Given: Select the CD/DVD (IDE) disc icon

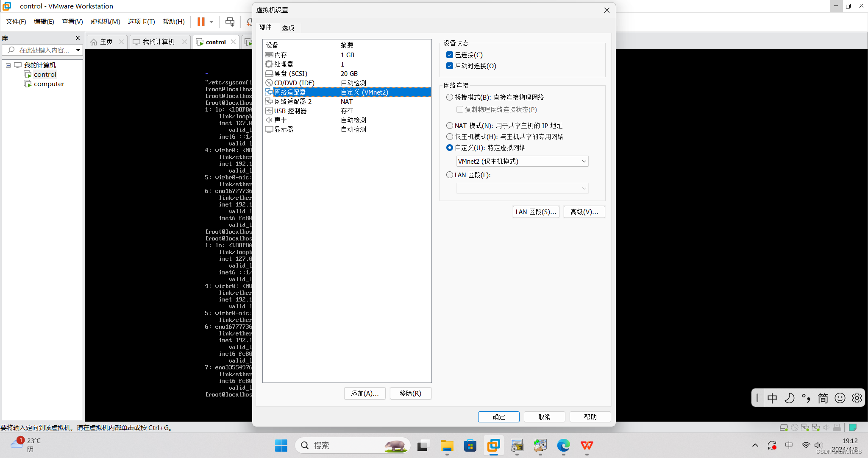Looking at the screenshot, I should pos(269,83).
